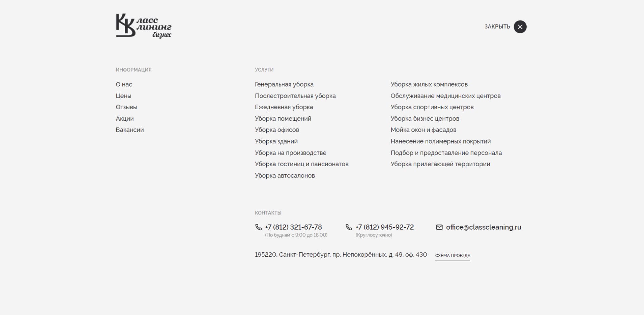Open the Схема проезда directions link
This screenshot has width=644, height=315.
(x=452, y=256)
